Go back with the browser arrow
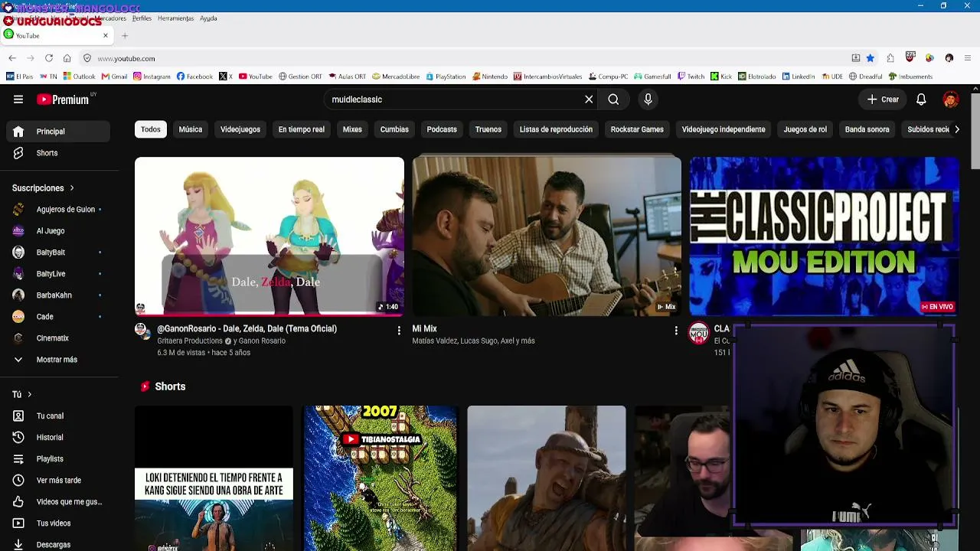 pyautogui.click(x=12, y=58)
